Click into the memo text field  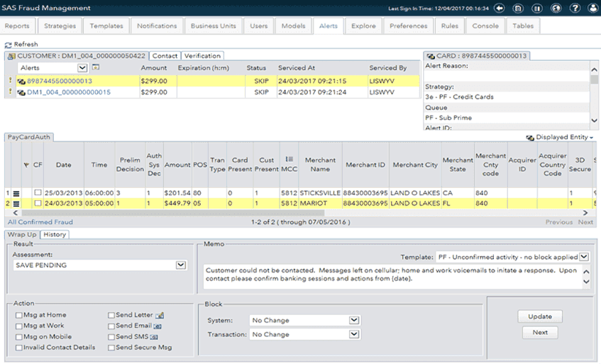pyautogui.click(x=393, y=276)
